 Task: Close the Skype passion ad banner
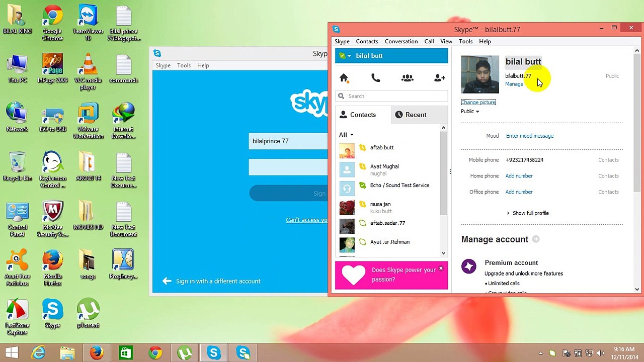pos(441,268)
